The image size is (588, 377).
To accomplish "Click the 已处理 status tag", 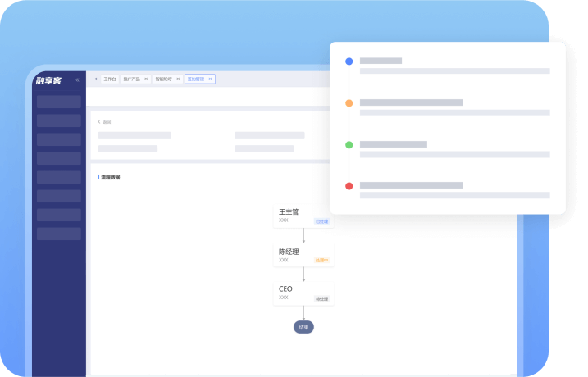I will (321, 221).
